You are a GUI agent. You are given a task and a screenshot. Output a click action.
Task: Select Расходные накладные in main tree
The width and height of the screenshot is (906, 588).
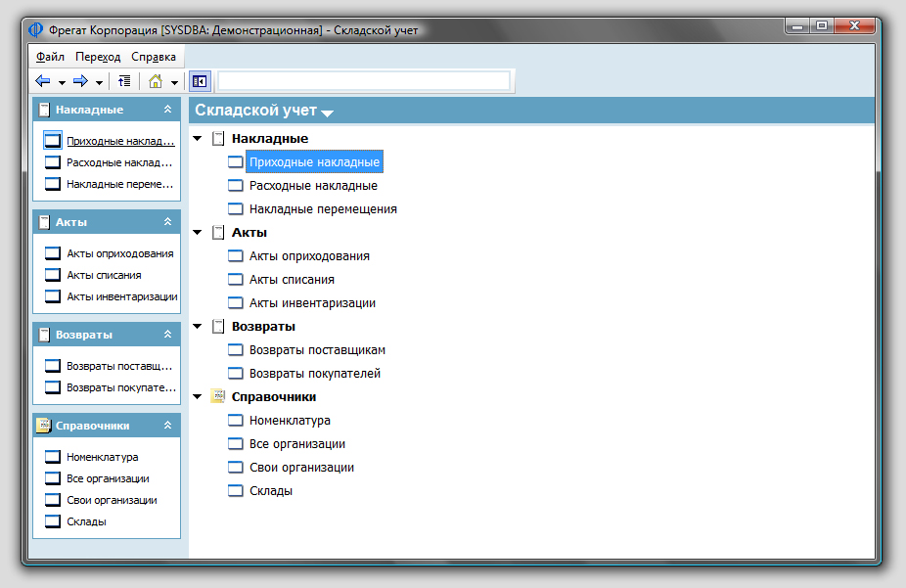(x=313, y=186)
